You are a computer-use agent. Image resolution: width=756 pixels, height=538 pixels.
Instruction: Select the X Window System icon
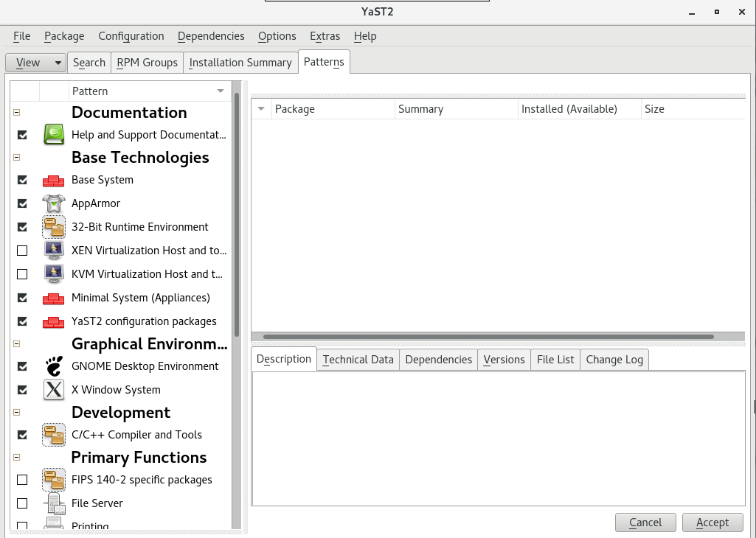coord(54,390)
